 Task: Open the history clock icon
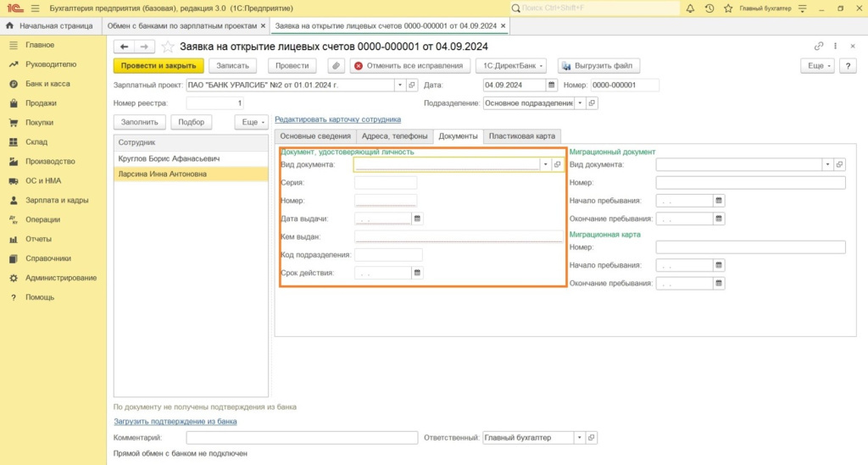(x=709, y=8)
